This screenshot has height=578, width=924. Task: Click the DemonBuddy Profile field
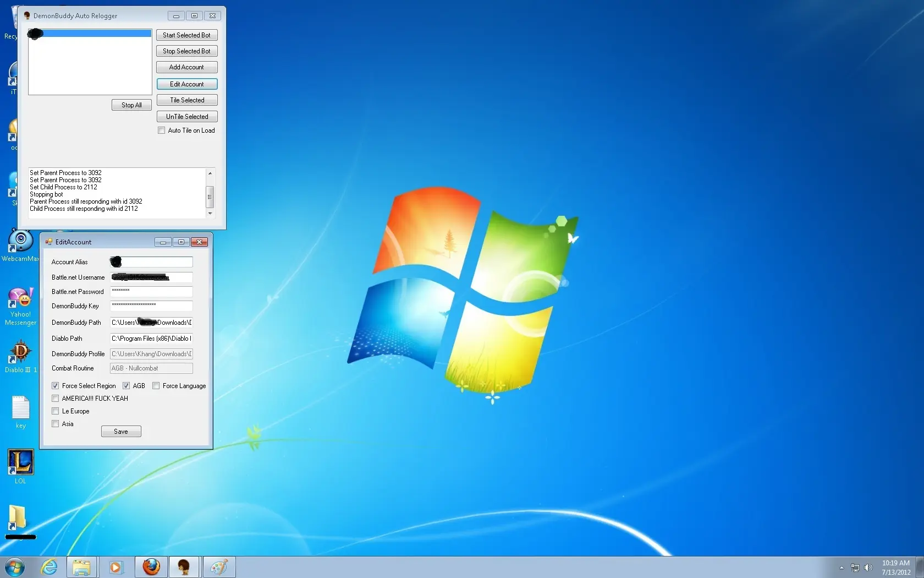(151, 354)
